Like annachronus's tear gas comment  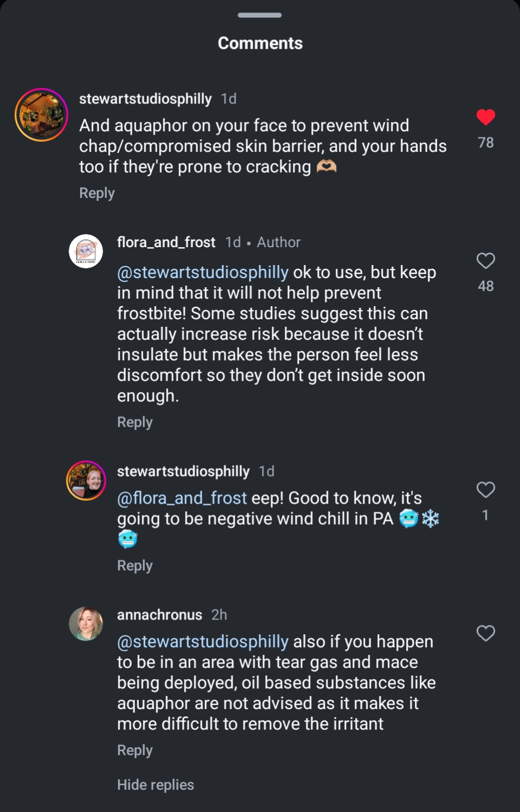(x=485, y=633)
